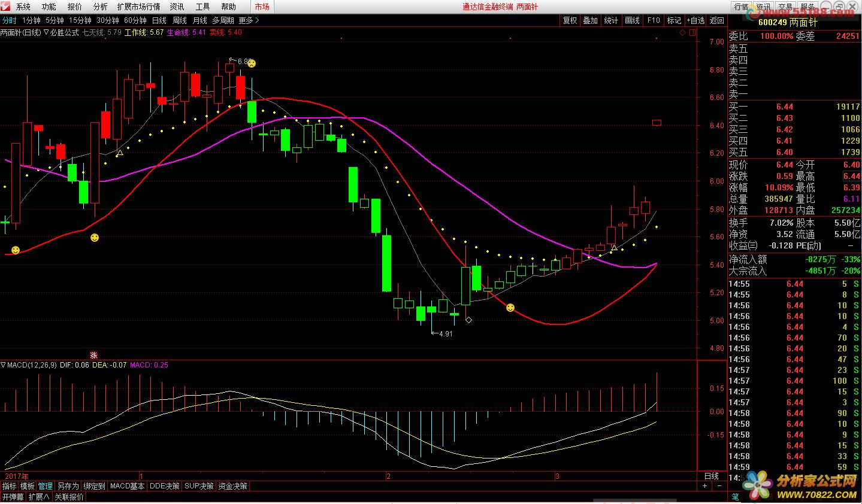Click the +自选 add to watchlist button
The height and width of the screenshot is (504, 862).
[695, 20]
